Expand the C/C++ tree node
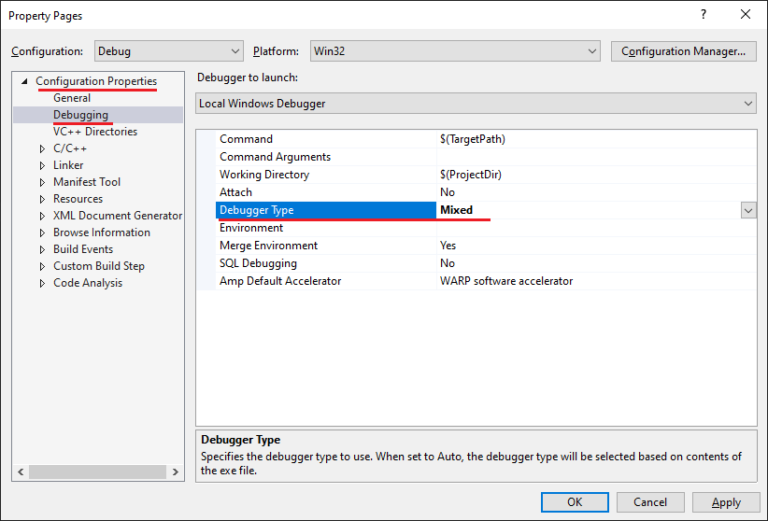768x521 pixels. [x=42, y=149]
